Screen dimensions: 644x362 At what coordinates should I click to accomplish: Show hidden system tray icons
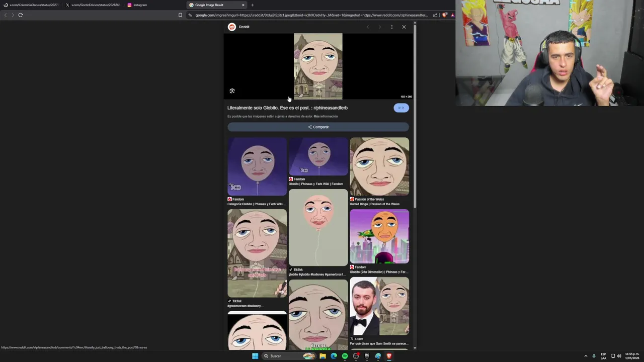click(x=586, y=356)
